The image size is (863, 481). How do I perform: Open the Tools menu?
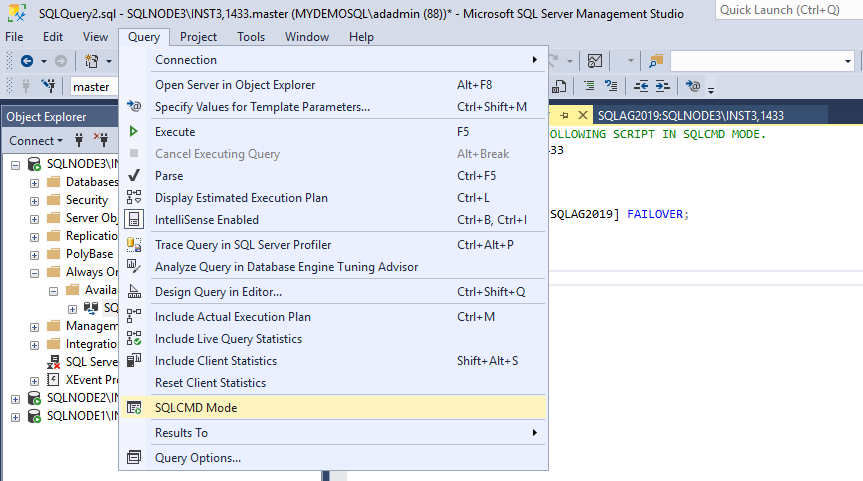(251, 37)
